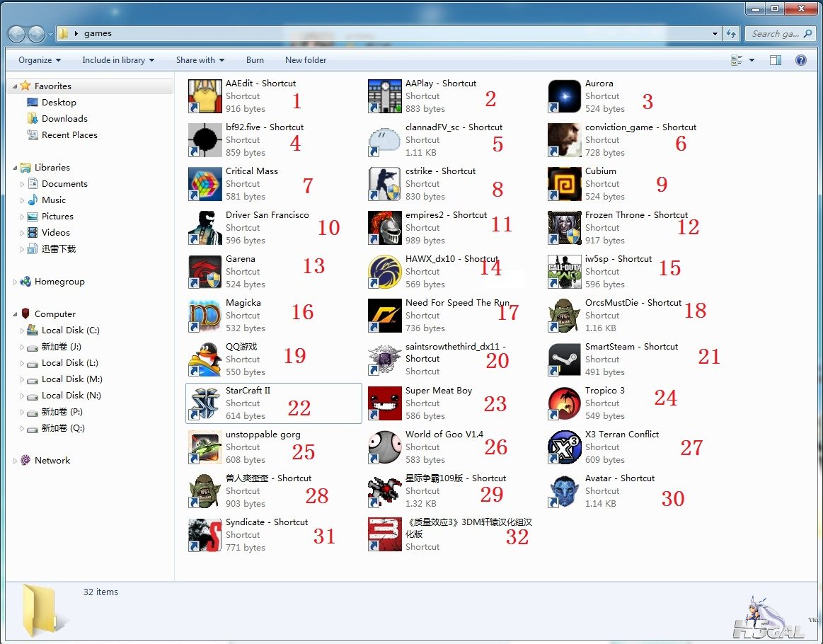Expand the Pictures library
This screenshot has width=823, height=644.
22,217
